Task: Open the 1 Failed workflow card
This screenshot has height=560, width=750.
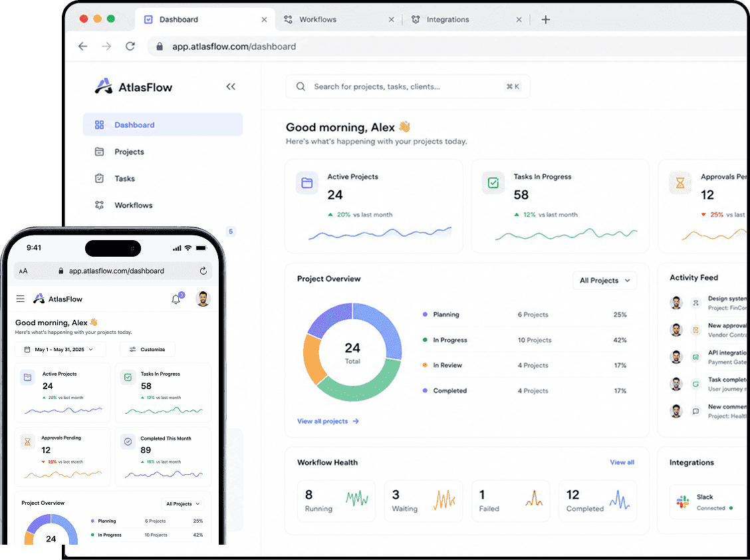Action: [511, 501]
